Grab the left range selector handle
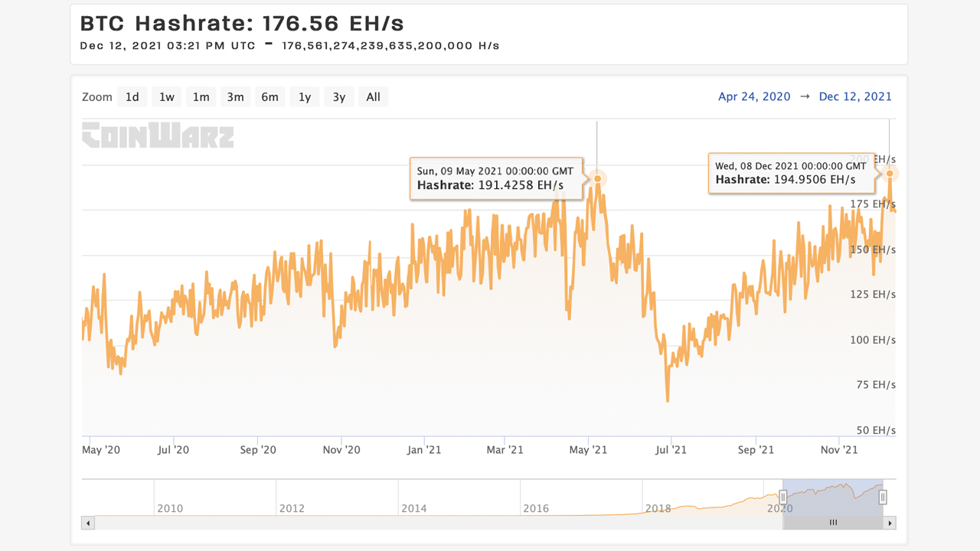The height and width of the screenshot is (551, 980). [x=782, y=497]
